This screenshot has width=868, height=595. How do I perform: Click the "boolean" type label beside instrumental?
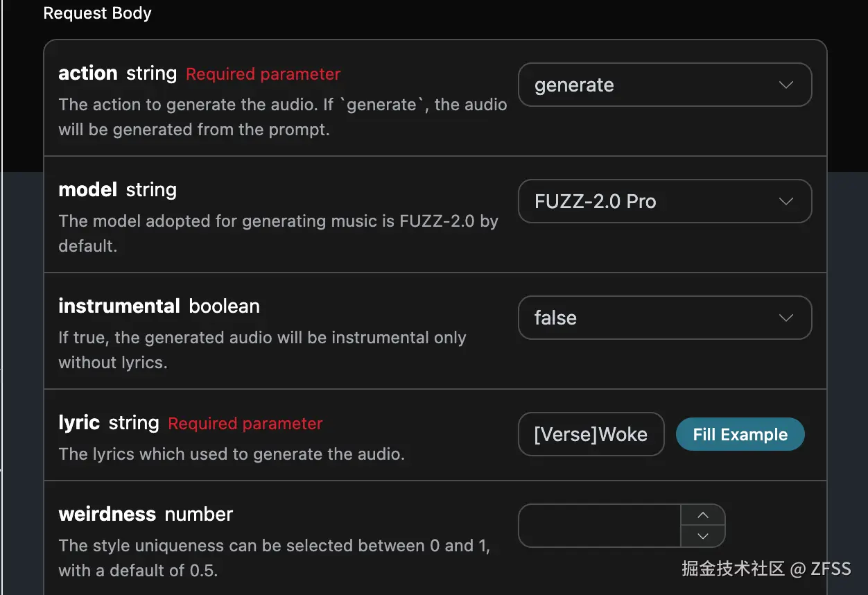(225, 307)
